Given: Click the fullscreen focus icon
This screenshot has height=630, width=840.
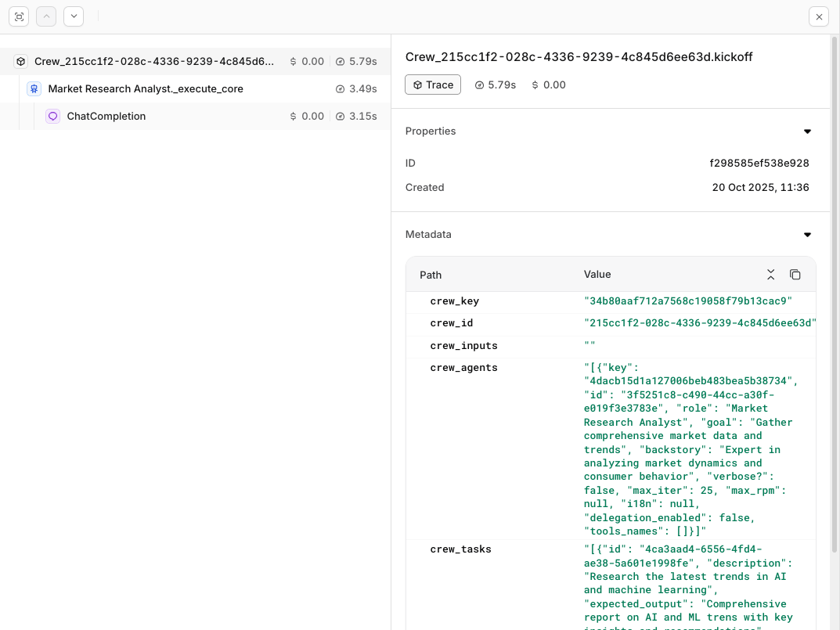Looking at the screenshot, I should click(19, 16).
